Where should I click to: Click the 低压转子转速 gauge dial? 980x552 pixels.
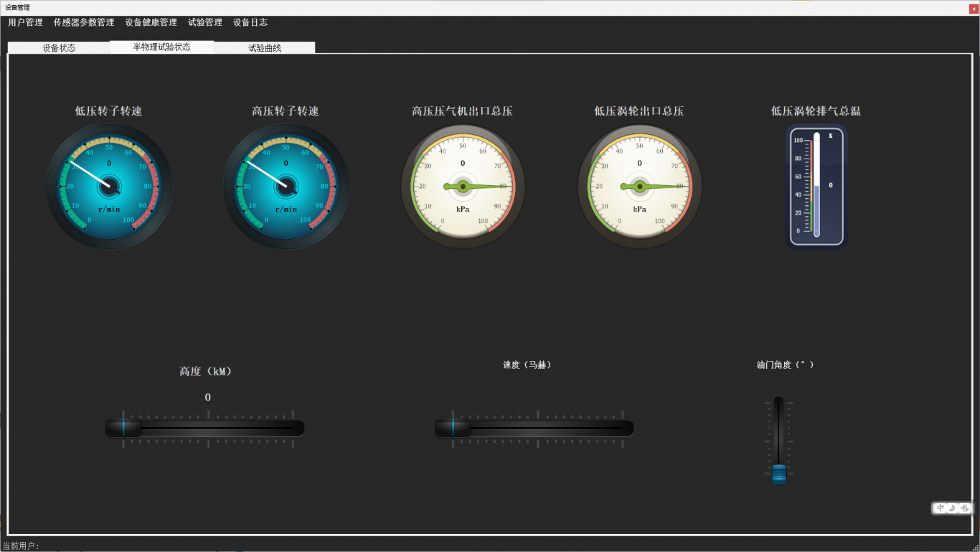(x=109, y=187)
